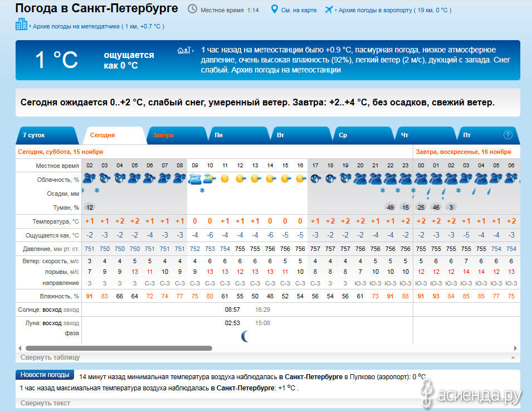Image resolution: width=532 pixels, height=411 pixels.
Task: Click the buildings icon for weather sensor archive
Action: pyautogui.click(x=21, y=25)
